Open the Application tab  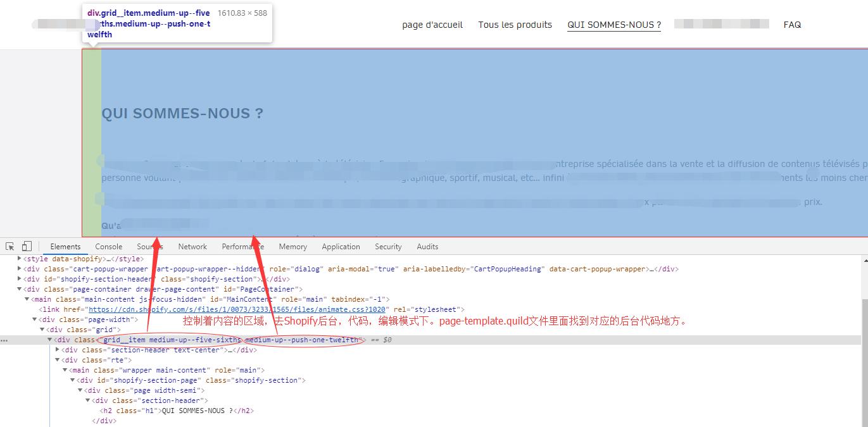click(x=341, y=247)
